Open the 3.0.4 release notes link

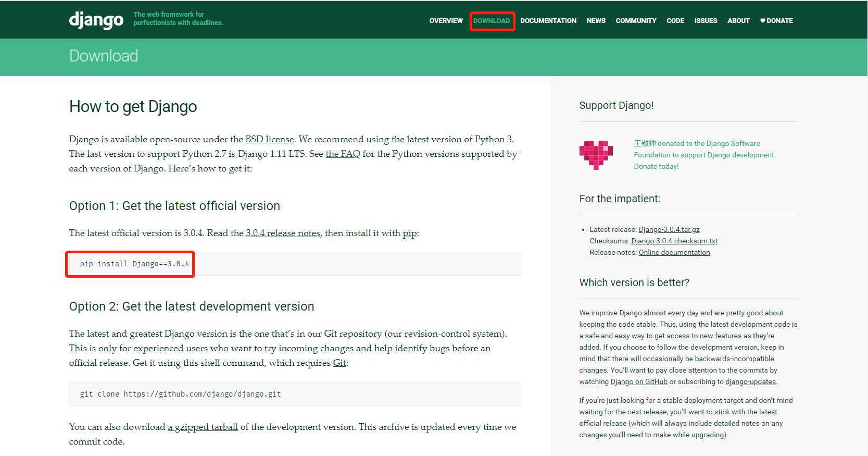click(x=283, y=233)
